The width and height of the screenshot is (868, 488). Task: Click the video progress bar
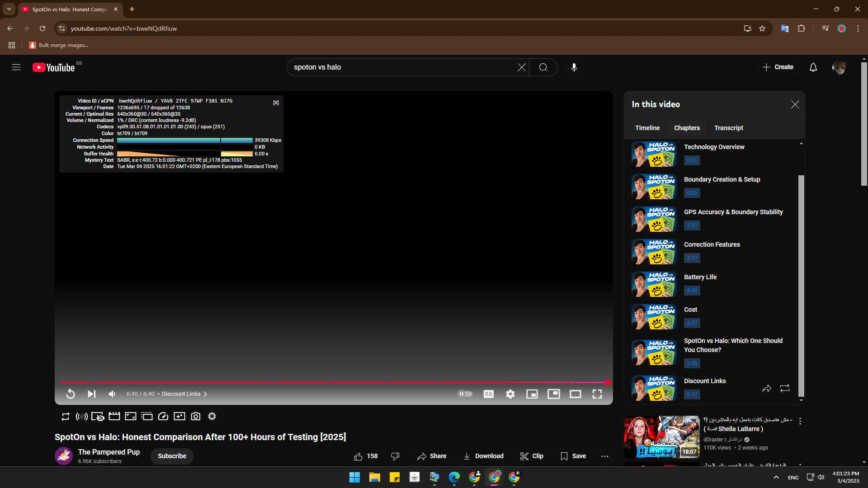[x=335, y=382]
